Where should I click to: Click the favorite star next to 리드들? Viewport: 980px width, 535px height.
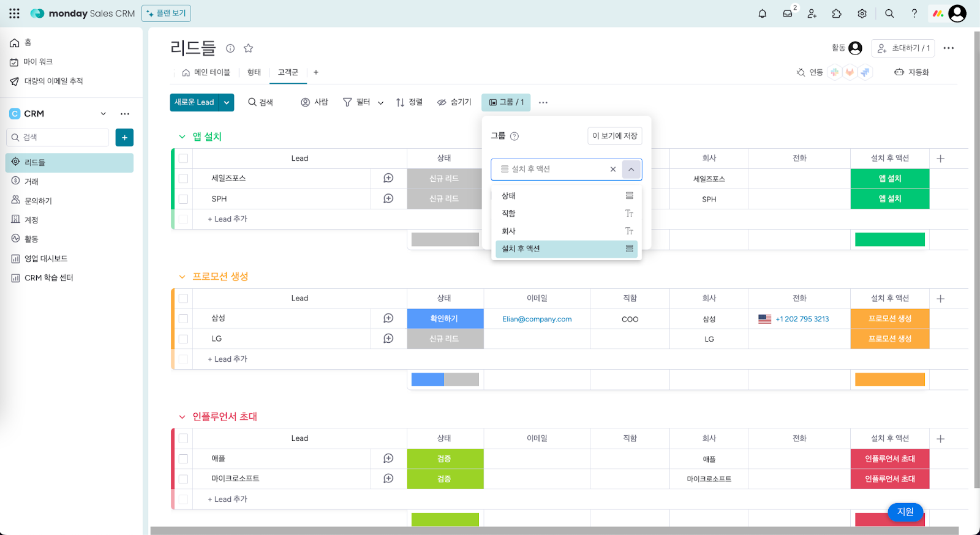coord(248,48)
